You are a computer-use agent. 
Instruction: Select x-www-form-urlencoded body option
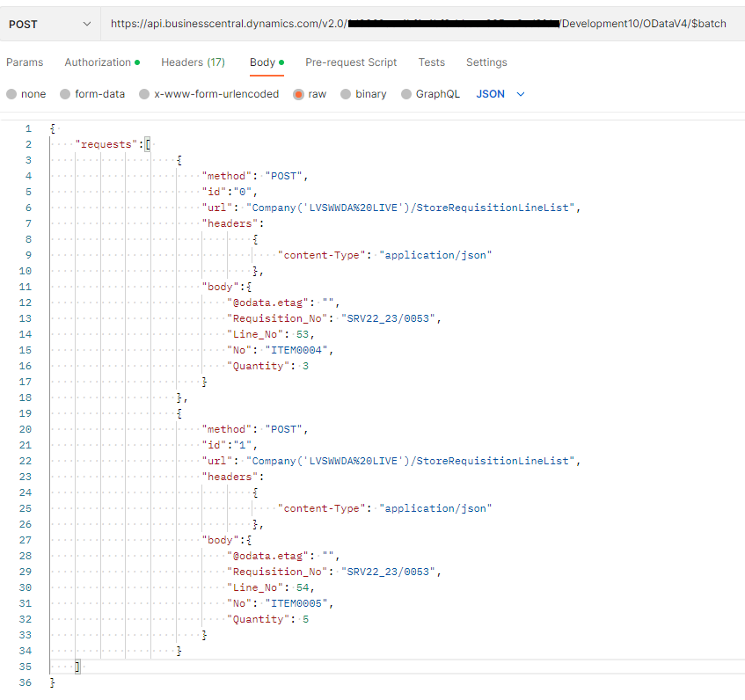click(x=144, y=94)
